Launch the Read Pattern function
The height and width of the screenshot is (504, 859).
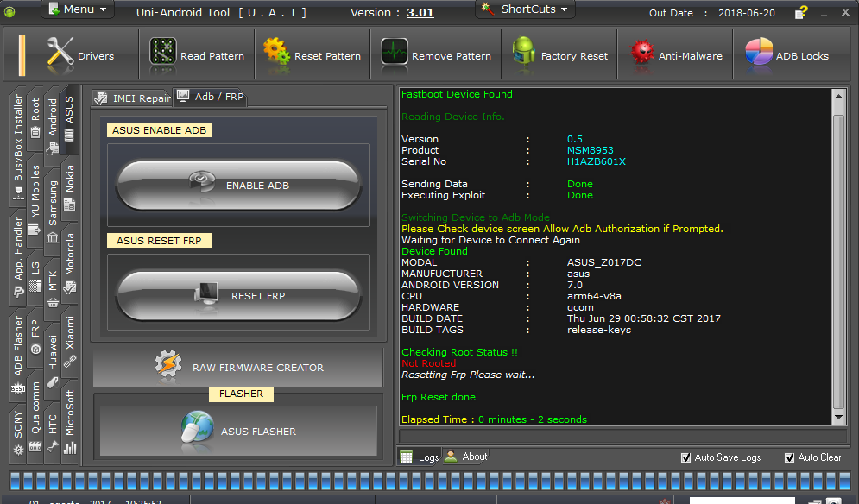click(x=197, y=56)
